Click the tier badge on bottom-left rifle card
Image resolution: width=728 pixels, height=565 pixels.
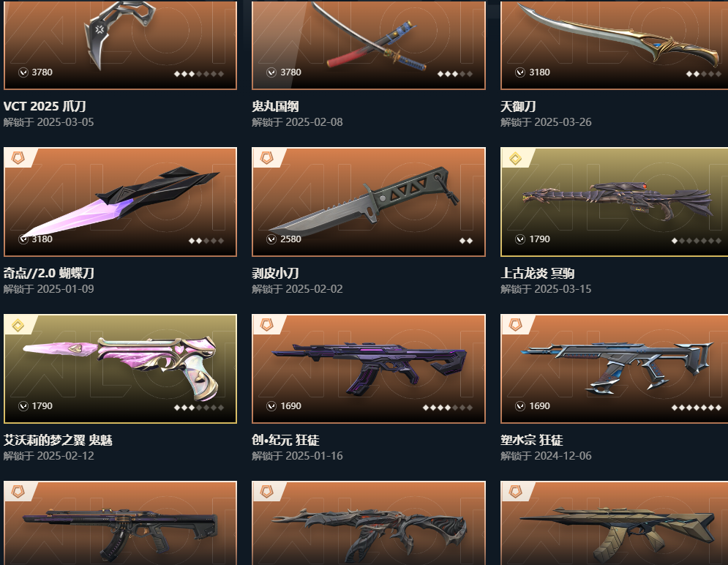point(18,491)
